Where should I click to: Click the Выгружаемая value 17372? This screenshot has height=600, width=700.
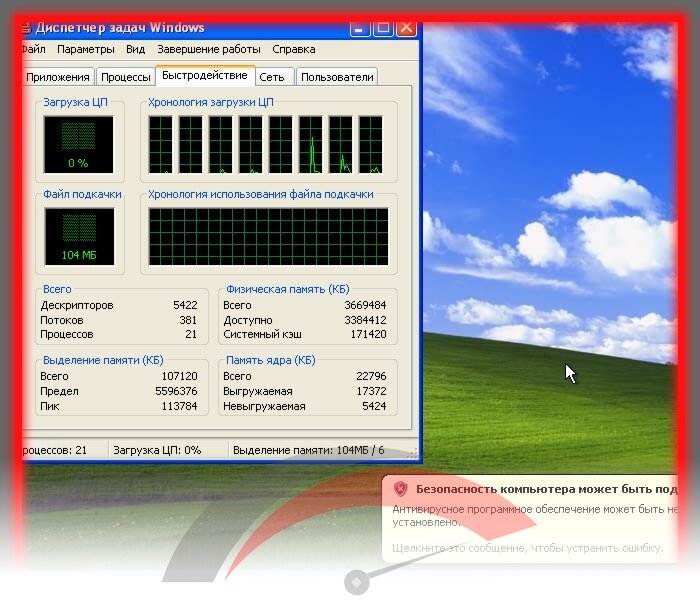(x=371, y=391)
